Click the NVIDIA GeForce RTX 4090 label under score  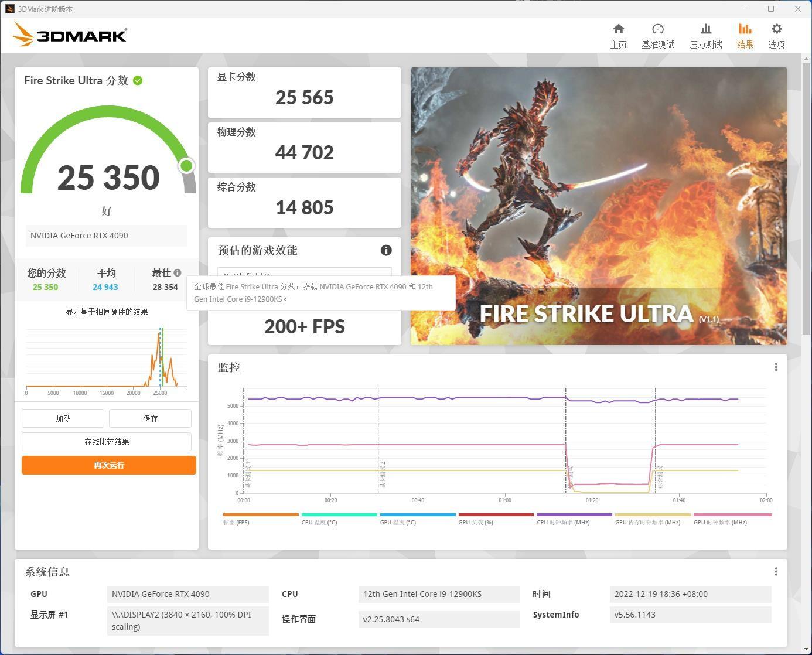click(x=107, y=236)
